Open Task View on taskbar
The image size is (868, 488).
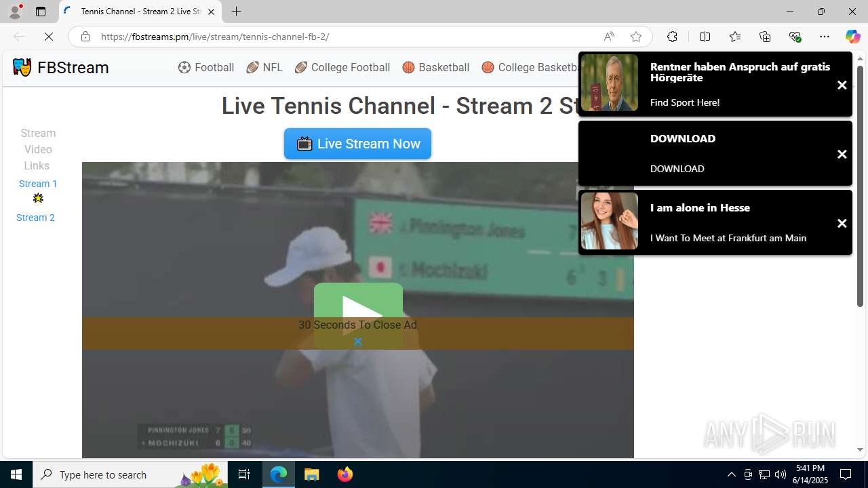[x=245, y=474]
